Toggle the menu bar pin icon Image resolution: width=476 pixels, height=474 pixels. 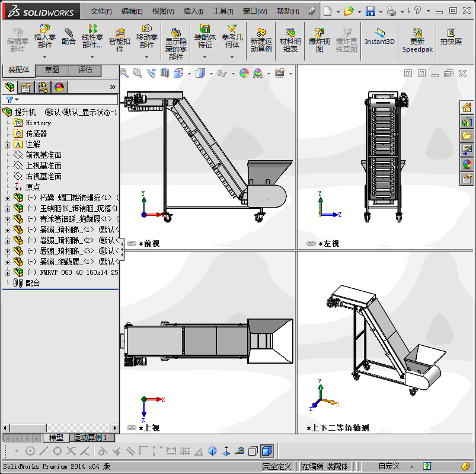click(311, 11)
